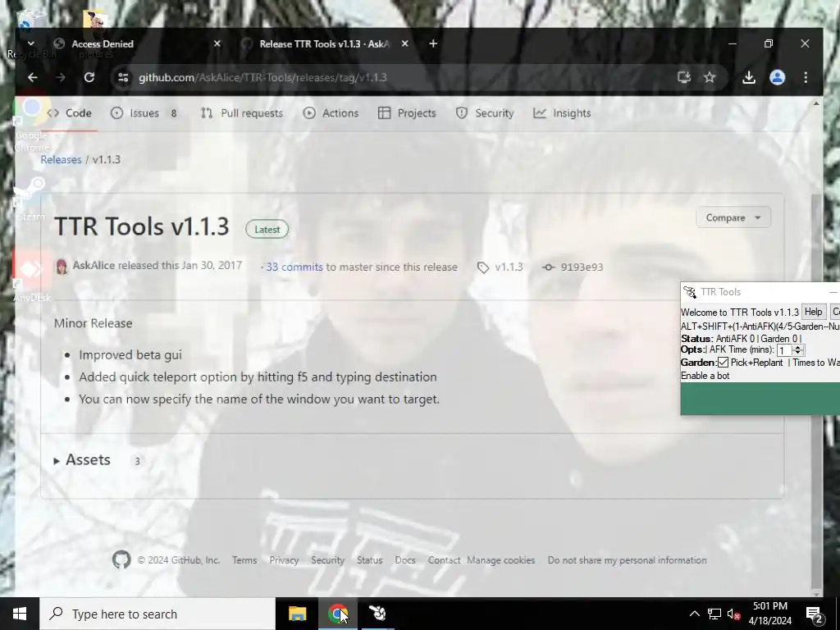Open network icon in system tray
Viewport: 840px width, 630px height.
(x=714, y=614)
